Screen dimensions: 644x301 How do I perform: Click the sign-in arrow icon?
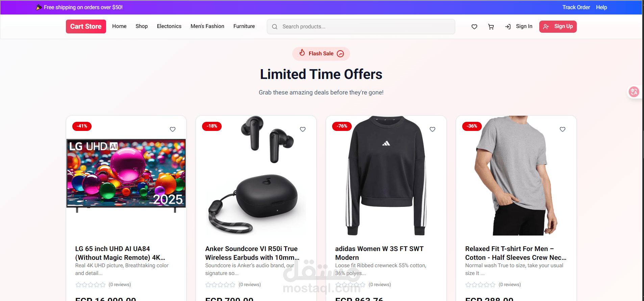tap(508, 27)
